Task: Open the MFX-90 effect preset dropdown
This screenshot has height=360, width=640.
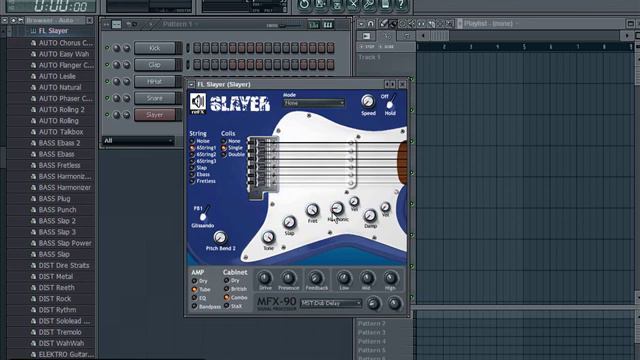Action: [331, 303]
